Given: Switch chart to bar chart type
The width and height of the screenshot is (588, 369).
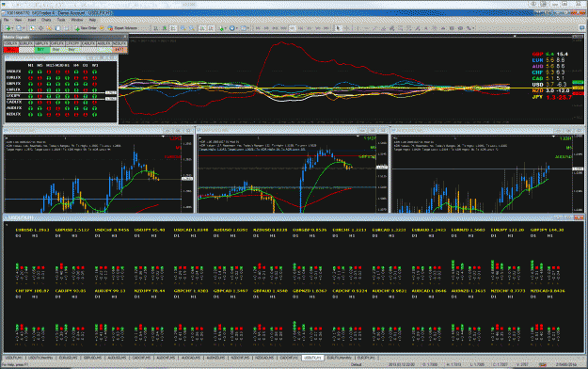Looking at the screenshot, I should click(155, 28).
